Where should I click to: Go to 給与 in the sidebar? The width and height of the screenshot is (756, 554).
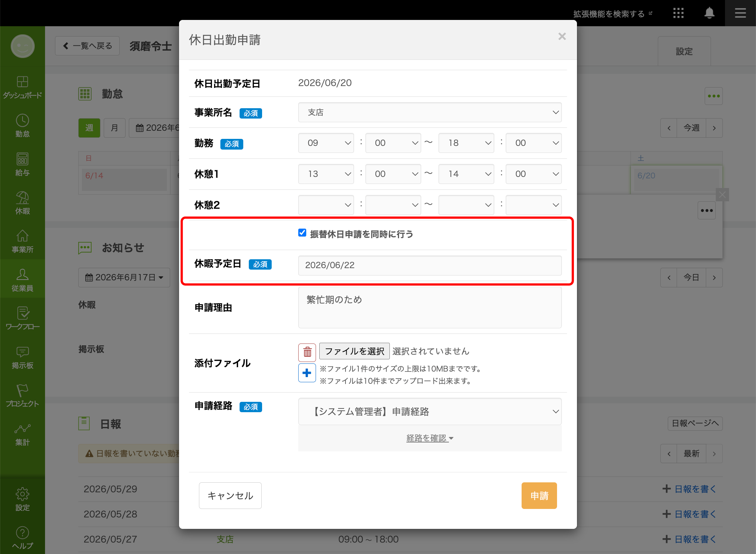point(23,164)
